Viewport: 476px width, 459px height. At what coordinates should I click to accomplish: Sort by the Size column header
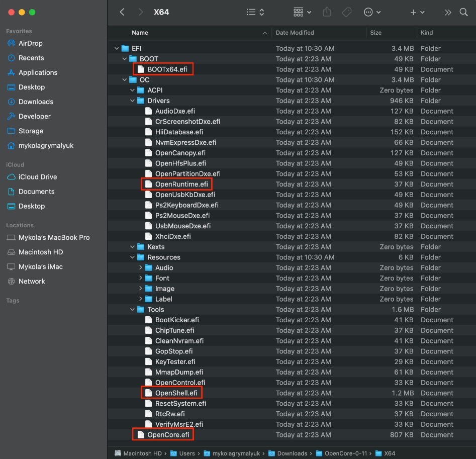375,33
